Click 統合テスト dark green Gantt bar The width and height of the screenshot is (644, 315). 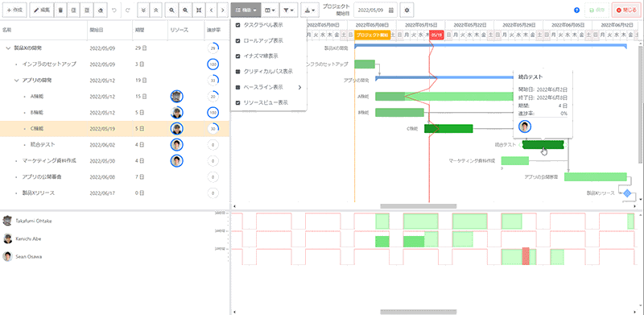coord(543,144)
